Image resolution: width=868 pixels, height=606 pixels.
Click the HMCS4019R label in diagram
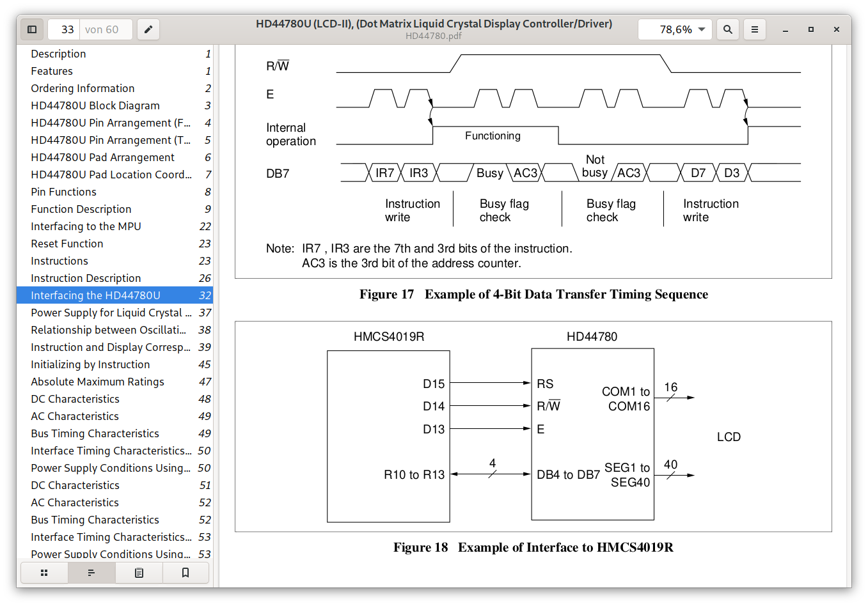coord(389,337)
